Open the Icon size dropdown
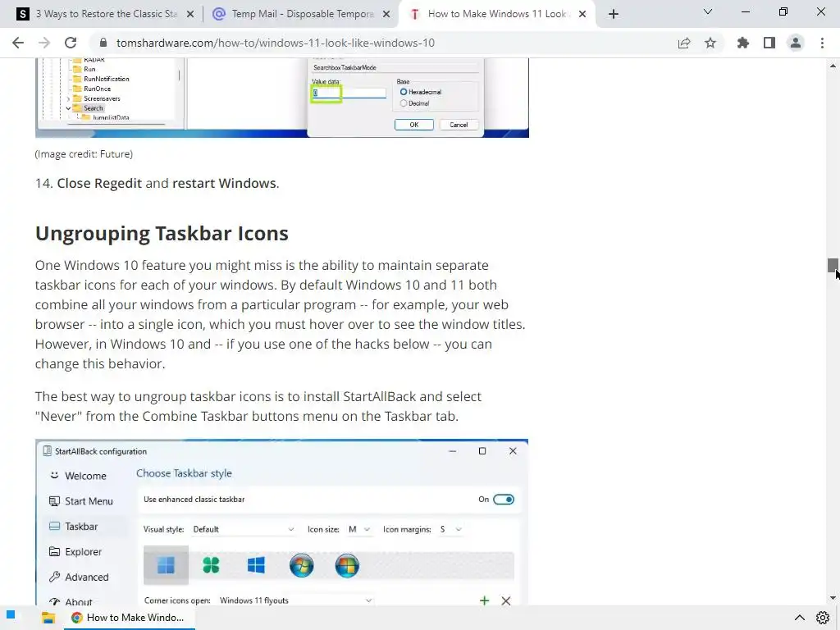Image resolution: width=840 pixels, height=630 pixels. [359, 529]
